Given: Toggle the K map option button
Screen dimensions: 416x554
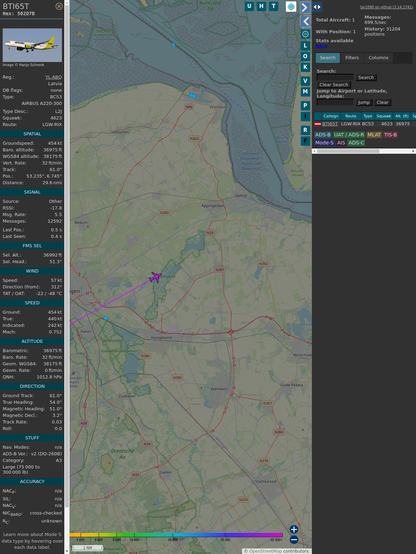Looking at the screenshot, I should tap(305, 67).
